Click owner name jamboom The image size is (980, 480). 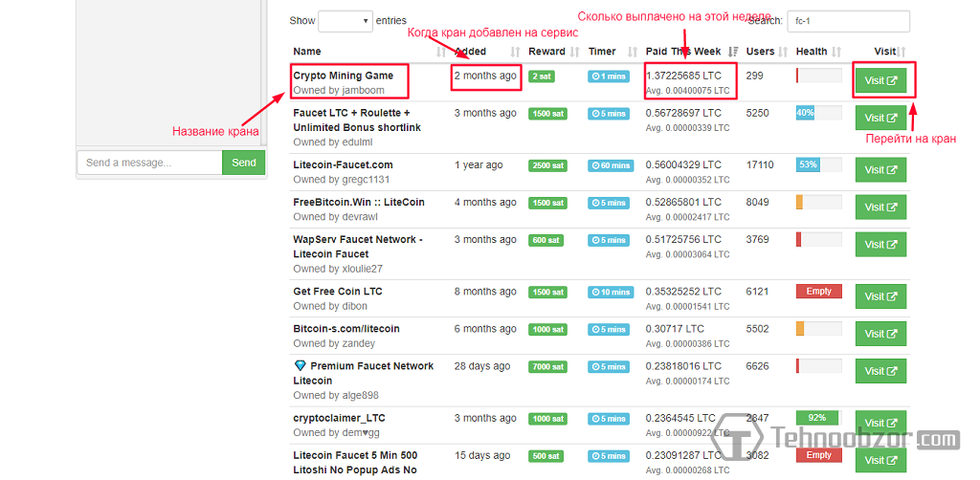pos(363,91)
